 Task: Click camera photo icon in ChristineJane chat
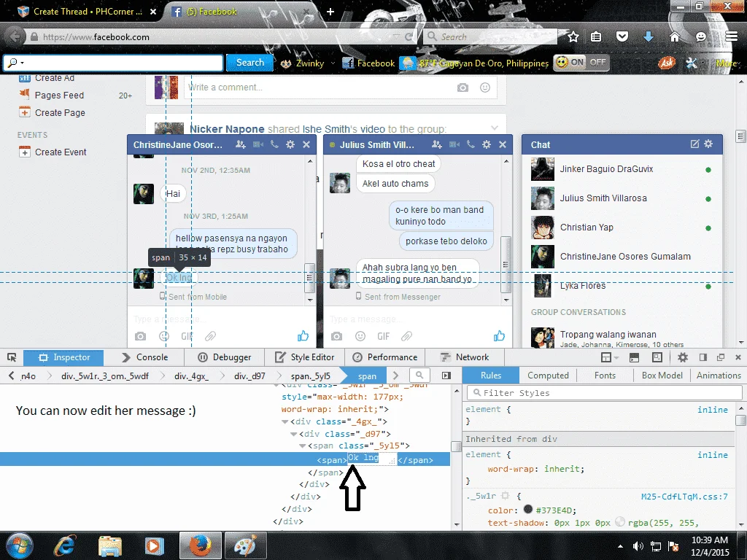point(140,336)
